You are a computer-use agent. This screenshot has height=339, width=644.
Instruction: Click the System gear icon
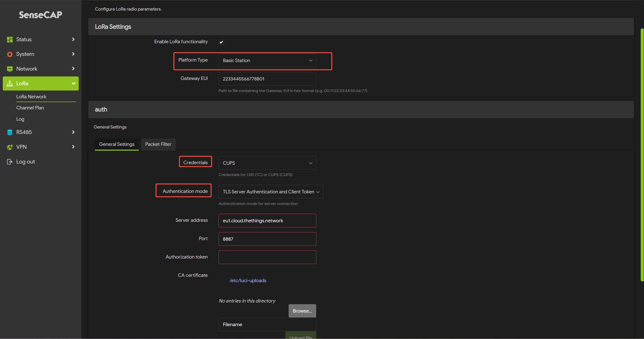[10, 54]
